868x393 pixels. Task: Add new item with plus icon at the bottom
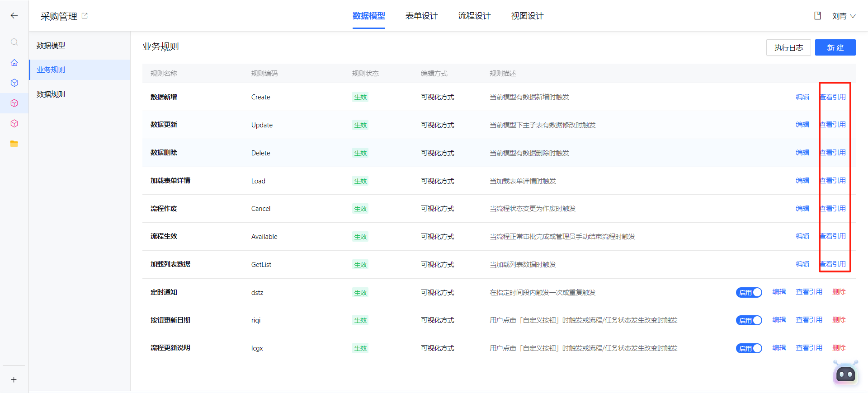click(x=14, y=379)
